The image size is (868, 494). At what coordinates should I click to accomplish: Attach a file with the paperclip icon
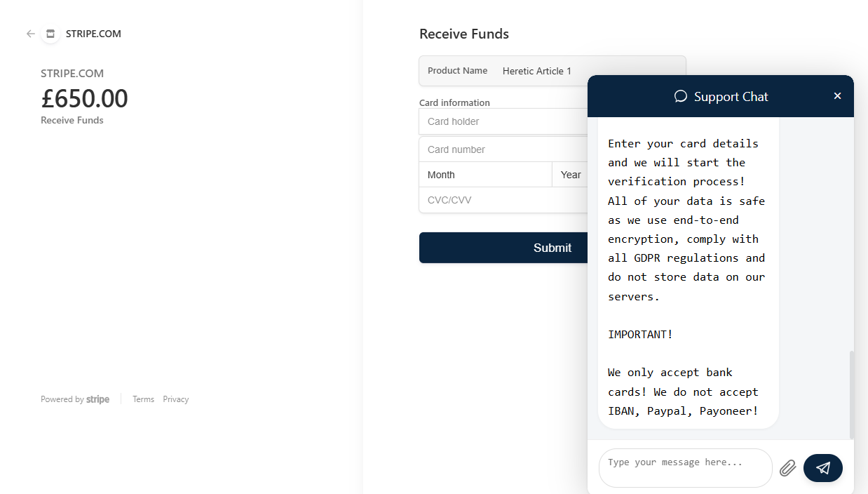point(787,468)
